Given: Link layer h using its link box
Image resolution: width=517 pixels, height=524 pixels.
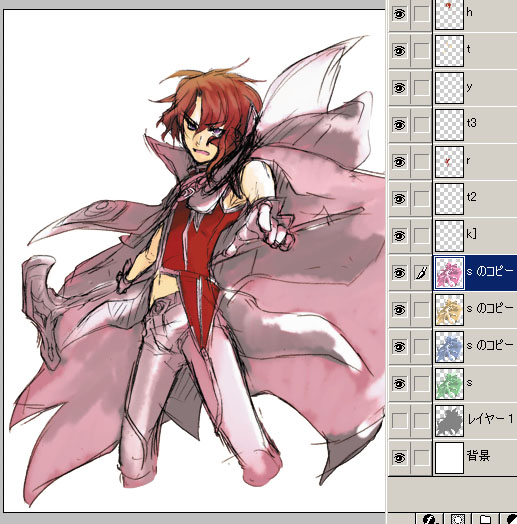Looking at the screenshot, I should pyautogui.click(x=421, y=13).
